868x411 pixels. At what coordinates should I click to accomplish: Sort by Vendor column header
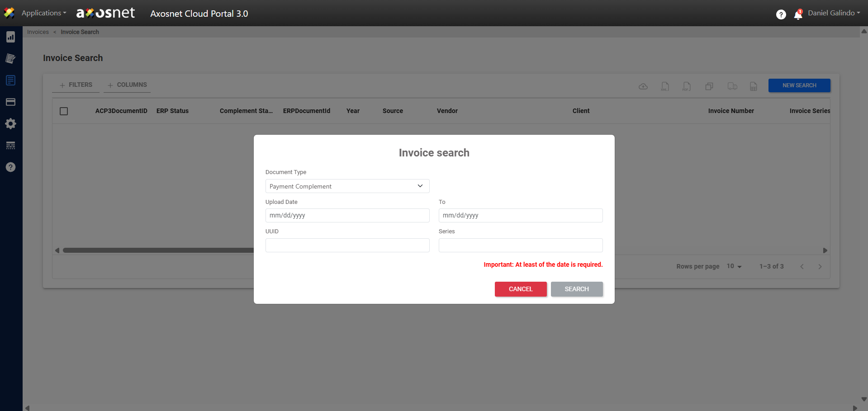pyautogui.click(x=447, y=111)
